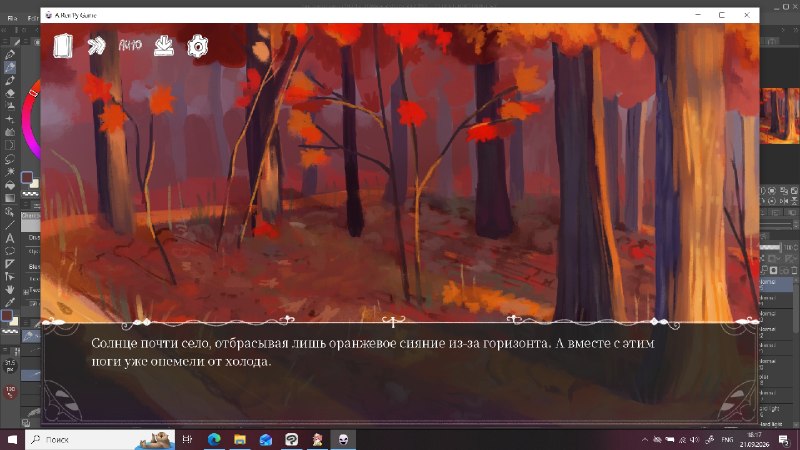This screenshot has height=450, width=800.
Task: Select the Lasso selection tool
Action: tap(10, 159)
